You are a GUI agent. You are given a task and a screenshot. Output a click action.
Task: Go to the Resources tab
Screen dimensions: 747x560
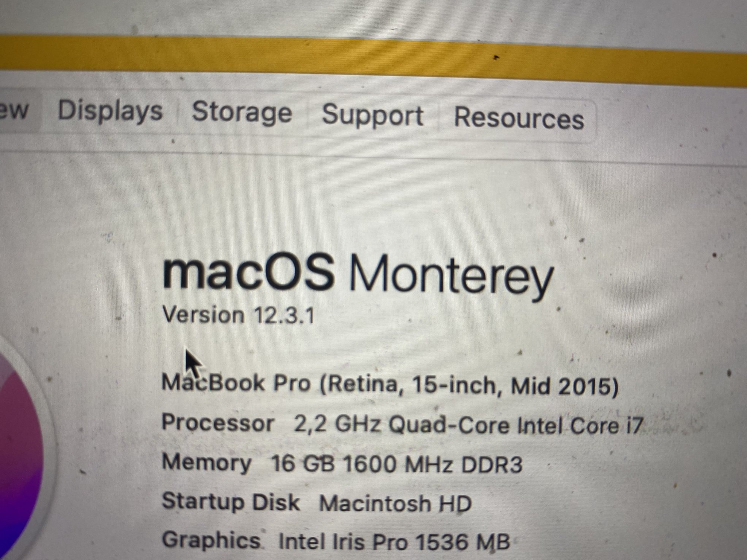tap(519, 118)
